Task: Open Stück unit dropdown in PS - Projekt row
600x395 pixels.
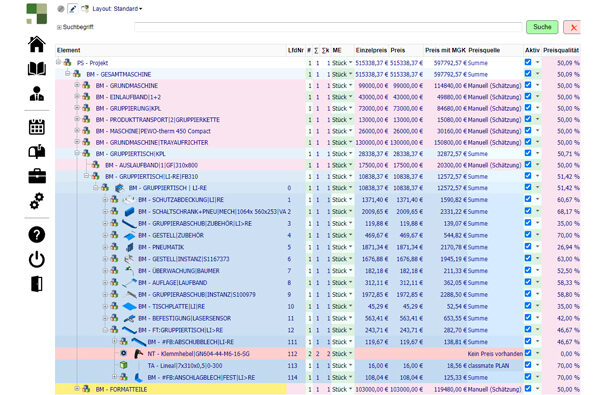Action: coord(342,62)
